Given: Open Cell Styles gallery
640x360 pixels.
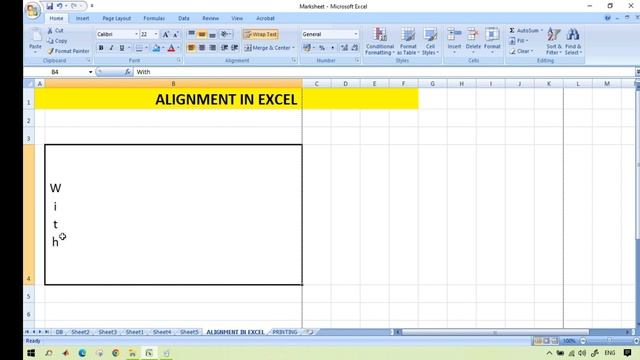Looking at the screenshot, I should pos(430,42).
